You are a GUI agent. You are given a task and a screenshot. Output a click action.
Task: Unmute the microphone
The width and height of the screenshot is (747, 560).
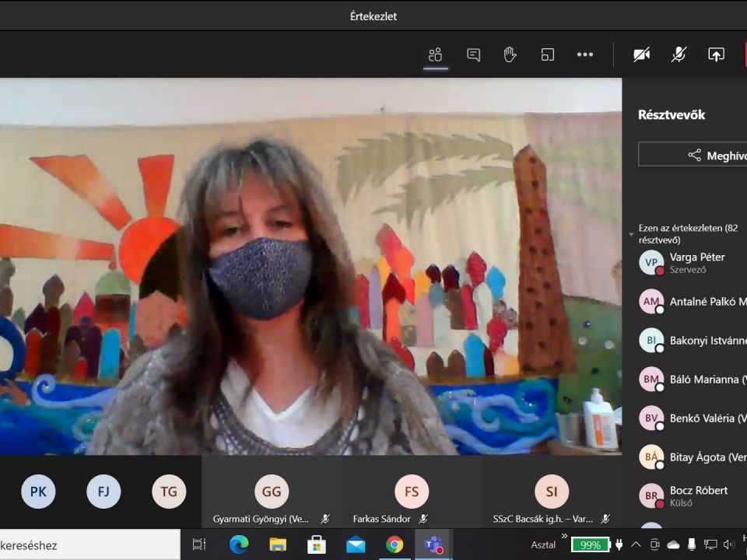pos(679,54)
